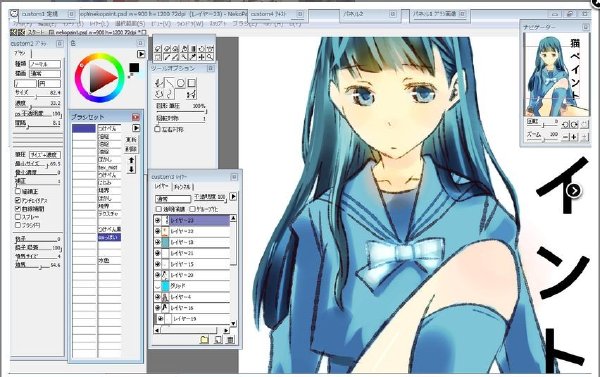The width and height of the screenshot is (600, 377).
Task: Open the 種類 ノーマル dropdown
Action: 45,64
